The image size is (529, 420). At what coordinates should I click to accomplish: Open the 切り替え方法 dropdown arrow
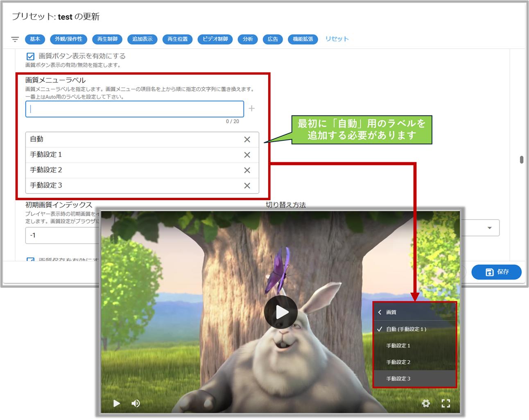(490, 228)
